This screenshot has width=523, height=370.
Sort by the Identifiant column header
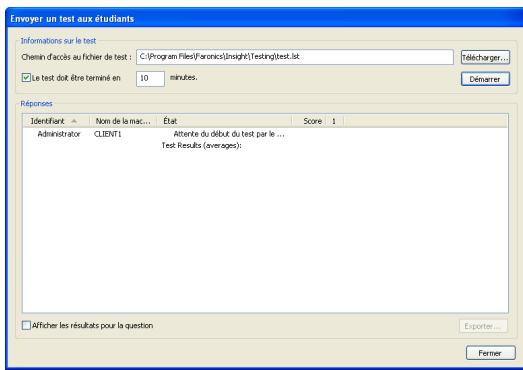(56, 121)
